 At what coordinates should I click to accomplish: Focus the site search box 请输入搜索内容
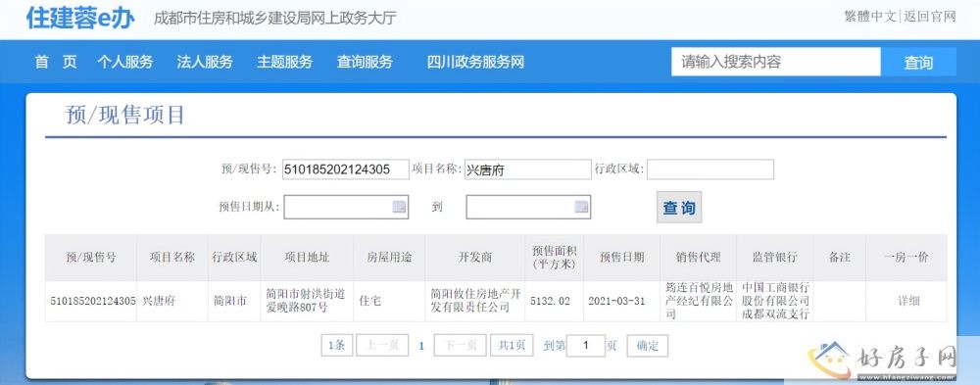click(x=775, y=62)
